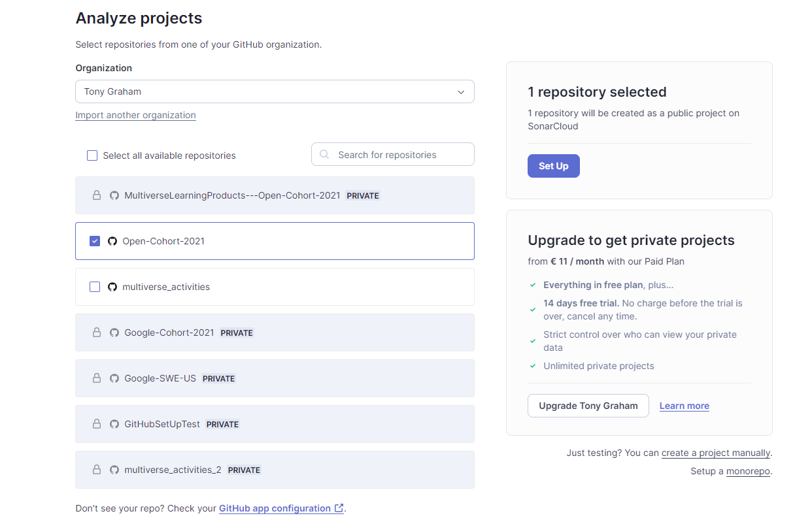Click the chevron arrow in Organization selector
The width and height of the screenshot is (812, 520).
pyautogui.click(x=461, y=92)
